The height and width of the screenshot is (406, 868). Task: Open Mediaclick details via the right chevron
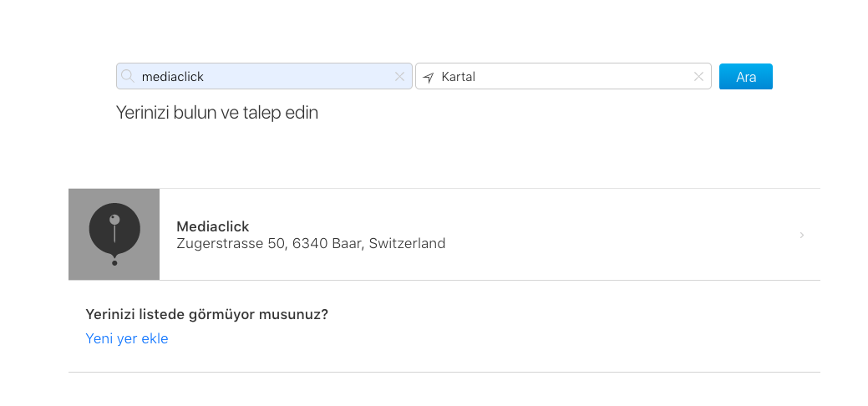(802, 235)
